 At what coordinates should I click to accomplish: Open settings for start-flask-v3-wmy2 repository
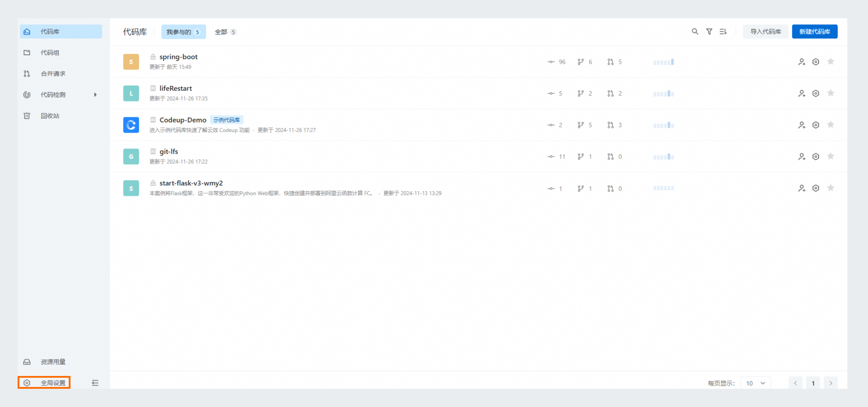815,188
